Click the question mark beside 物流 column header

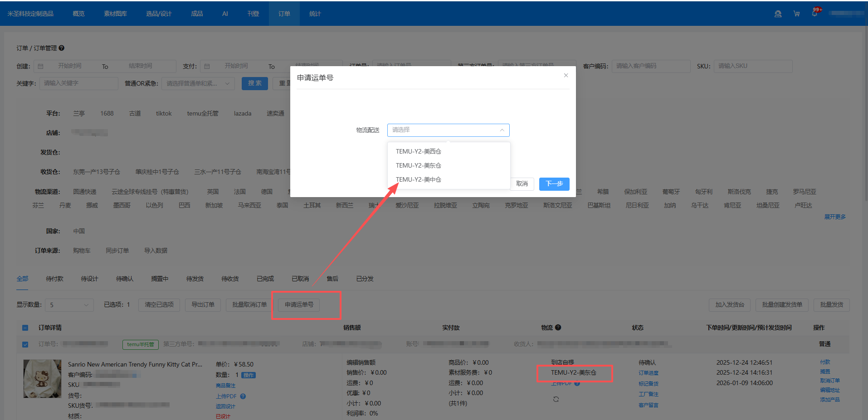[558, 328]
